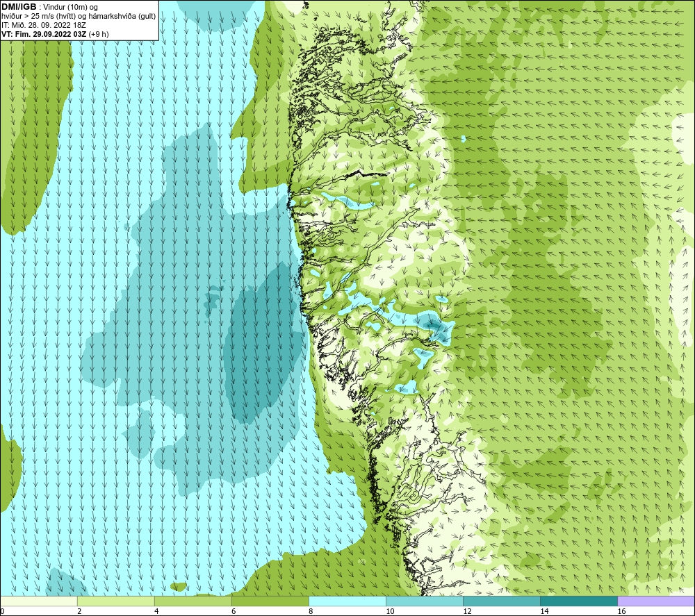Click the legend scale label '10'
695x616 pixels.
(x=390, y=612)
